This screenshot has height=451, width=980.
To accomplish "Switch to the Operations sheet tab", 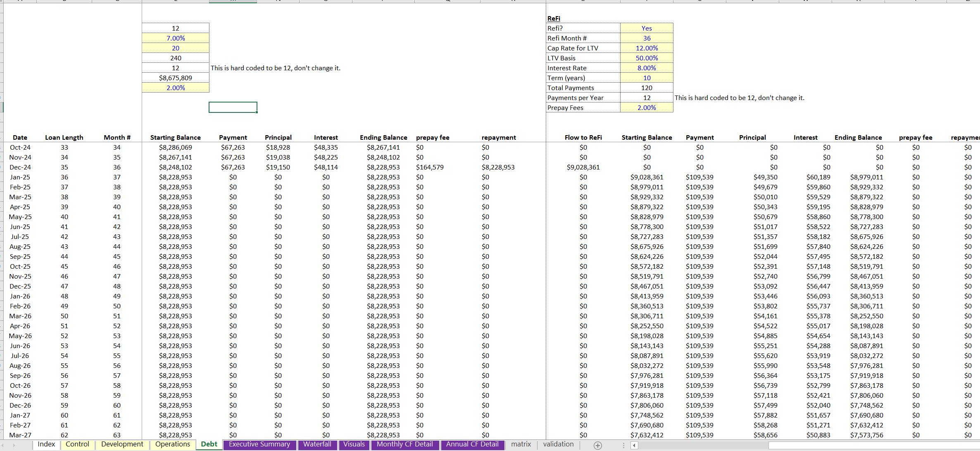I will (x=173, y=444).
